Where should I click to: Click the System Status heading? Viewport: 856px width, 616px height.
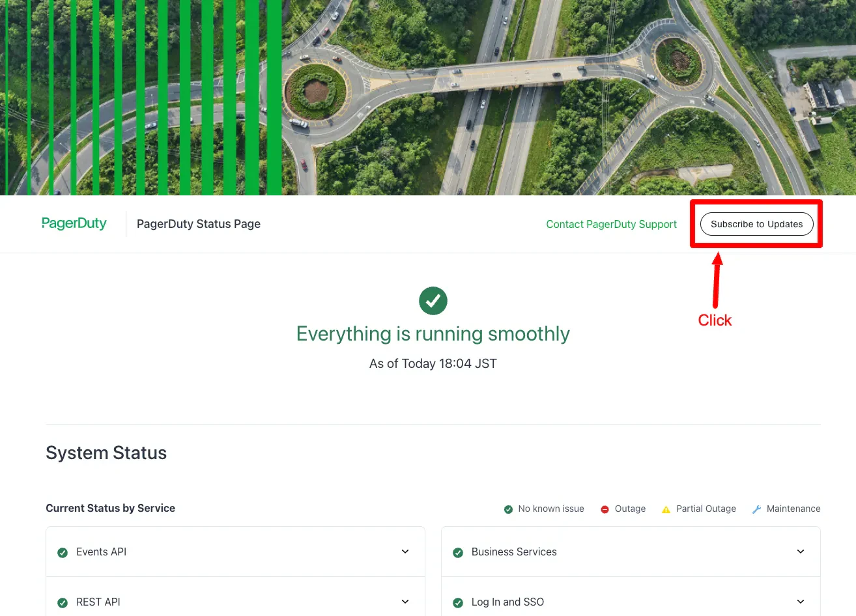[x=106, y=453]
